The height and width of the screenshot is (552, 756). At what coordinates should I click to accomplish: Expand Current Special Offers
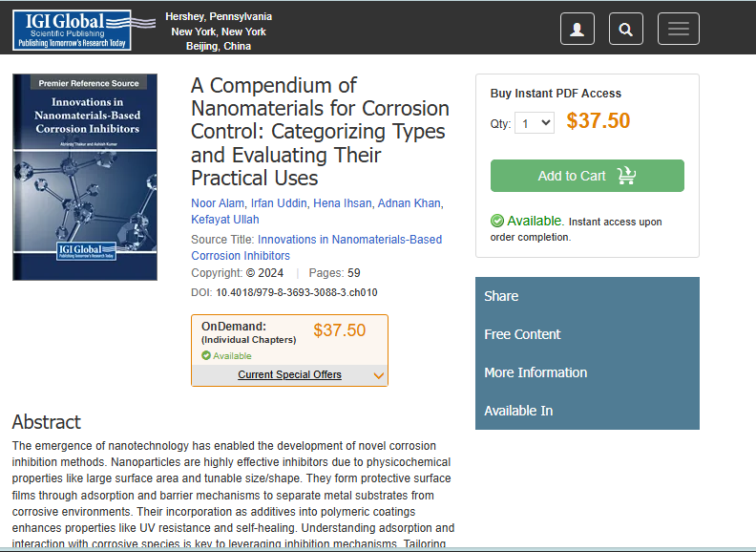tap(289, 374)
